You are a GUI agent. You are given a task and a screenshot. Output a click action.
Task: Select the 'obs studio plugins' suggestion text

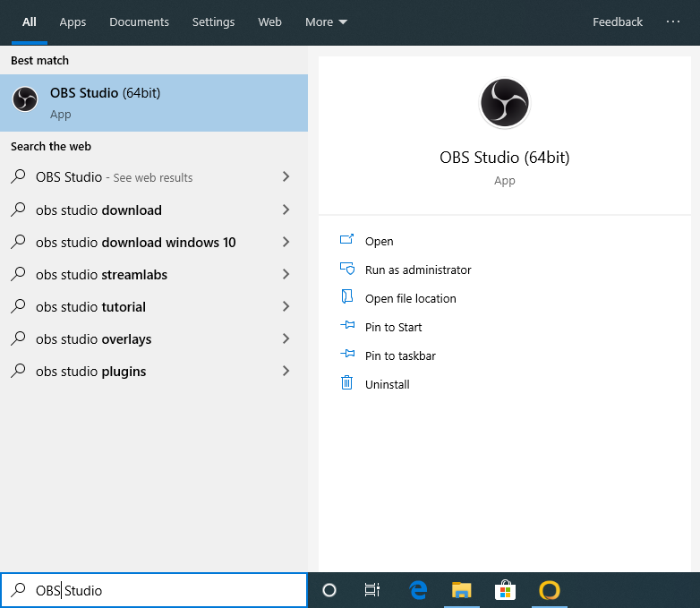pyautogui.click(x=90, y=372)
